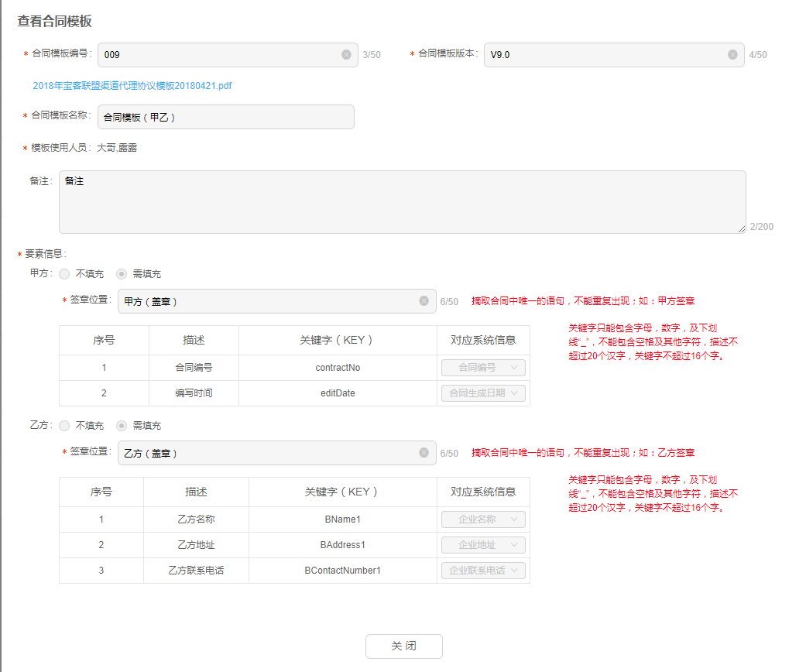Image resolution: width=806 pixels, height=672 pixels.
Task: Select 不填充 radio for 甲方
Action: point(64,274)
